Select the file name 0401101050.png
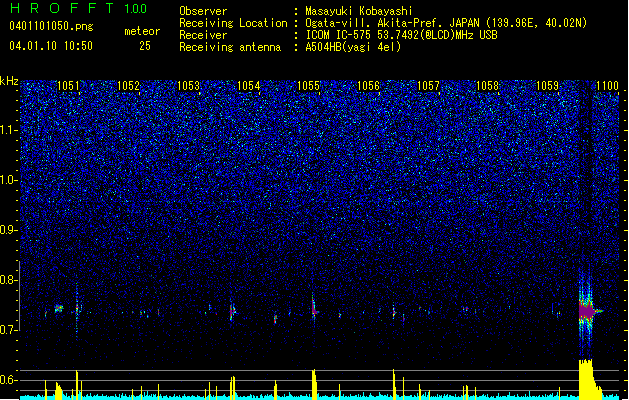Image resolution: width=629 pixels, height=400 pixels. pos(51,26)
